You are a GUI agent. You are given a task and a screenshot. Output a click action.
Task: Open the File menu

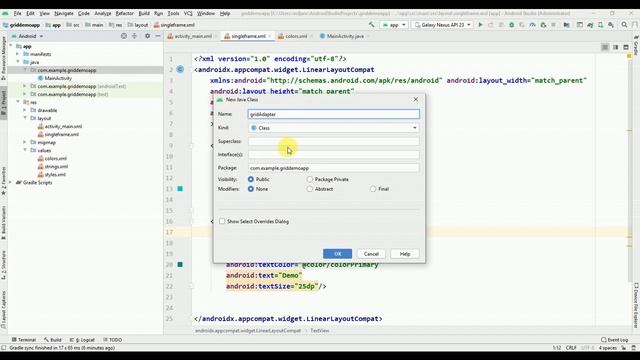click(17, 13)
